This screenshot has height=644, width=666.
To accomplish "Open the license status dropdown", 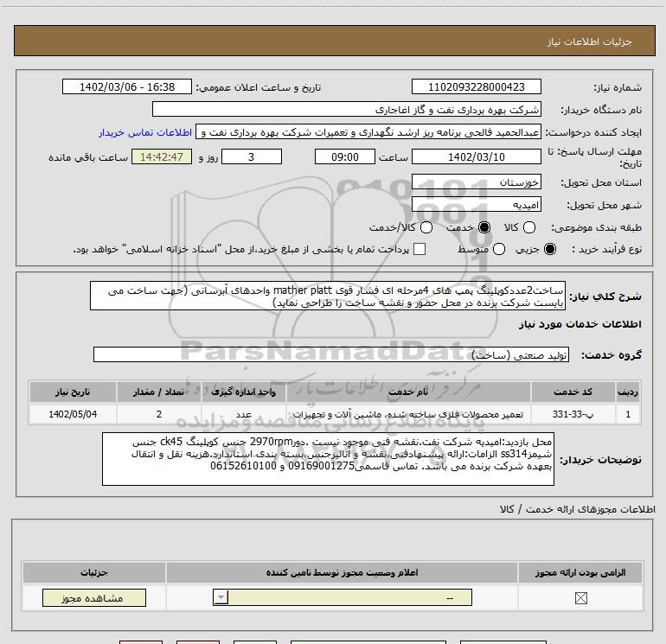I will 343,597.
